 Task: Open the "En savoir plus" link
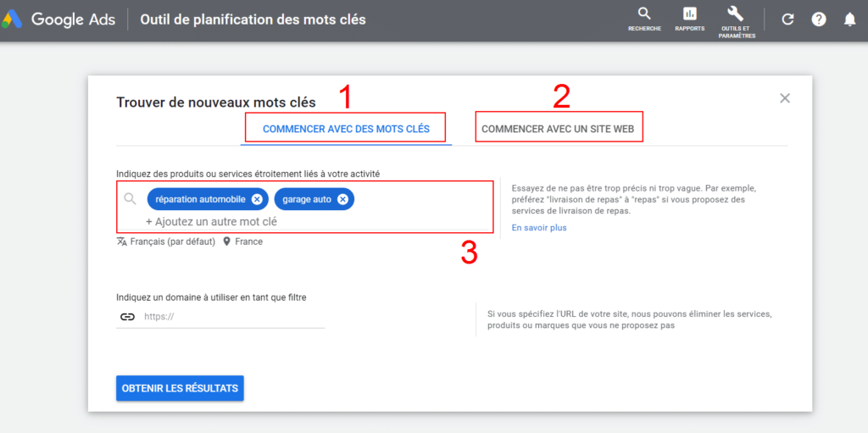pyautogui.click(x=539, y=228)
